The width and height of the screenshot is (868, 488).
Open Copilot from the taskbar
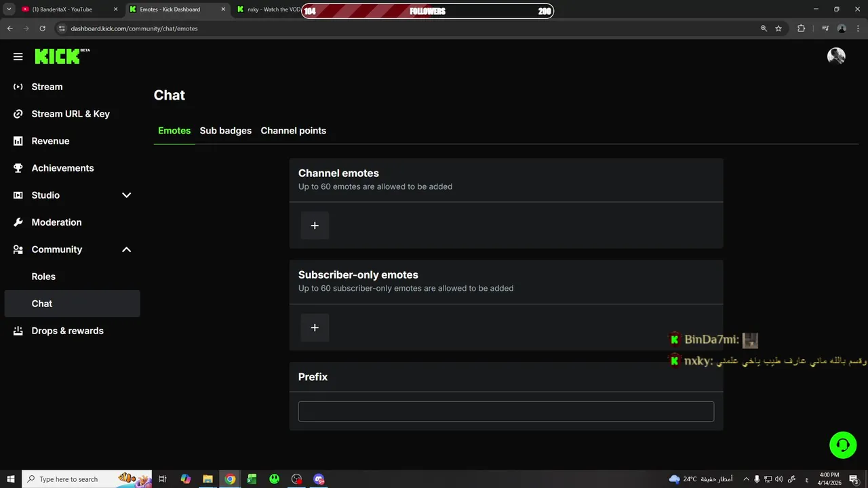pyautogui.click(x=186, y=479)
